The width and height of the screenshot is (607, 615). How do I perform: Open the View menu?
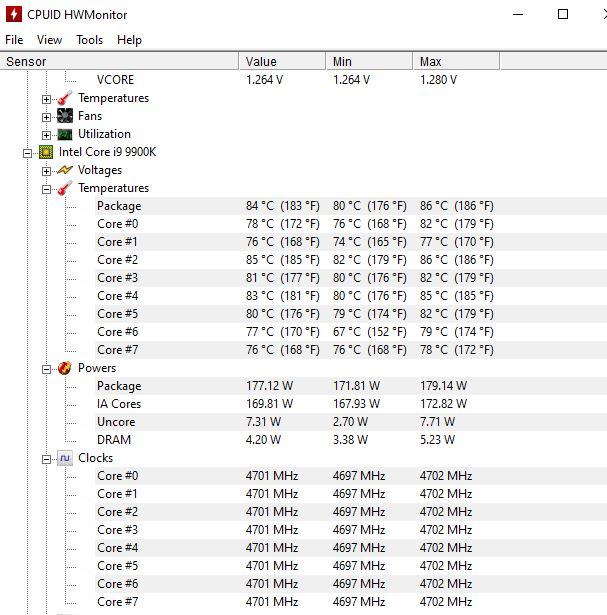(49, 40)
